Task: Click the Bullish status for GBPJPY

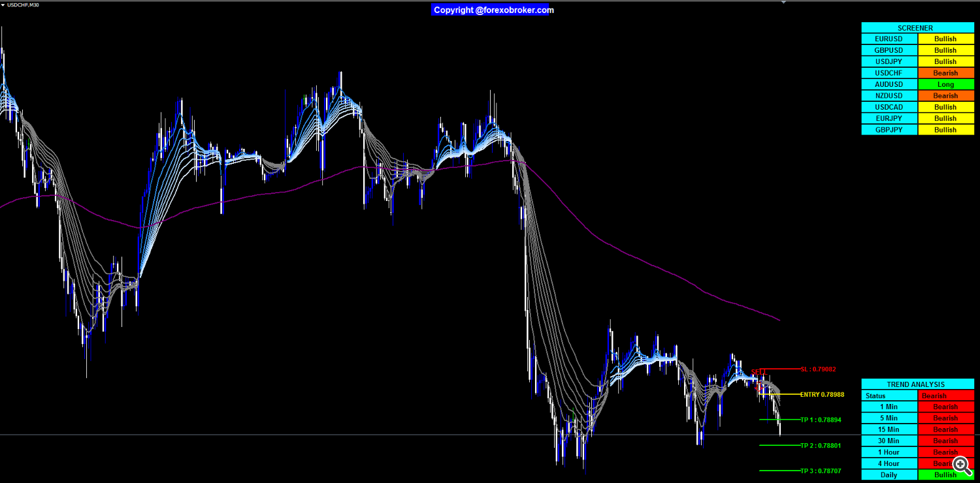Action: pos(946,130)
